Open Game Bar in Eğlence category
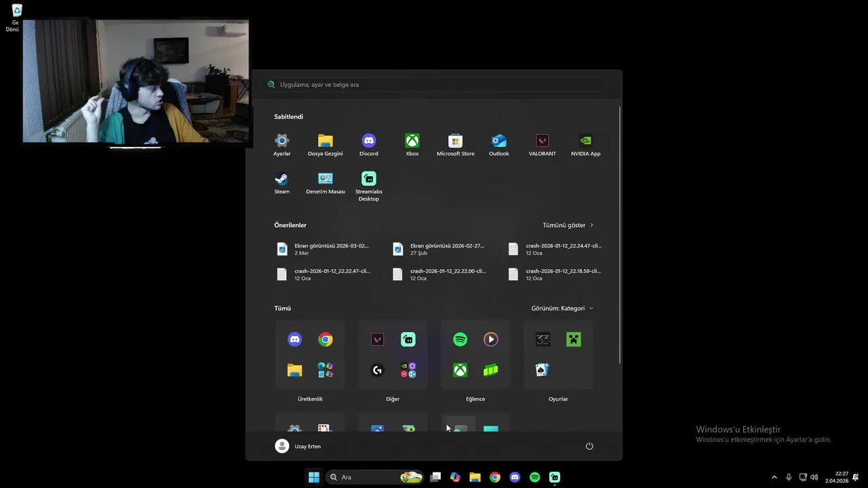The image size is (868, 488). (491, 370)
